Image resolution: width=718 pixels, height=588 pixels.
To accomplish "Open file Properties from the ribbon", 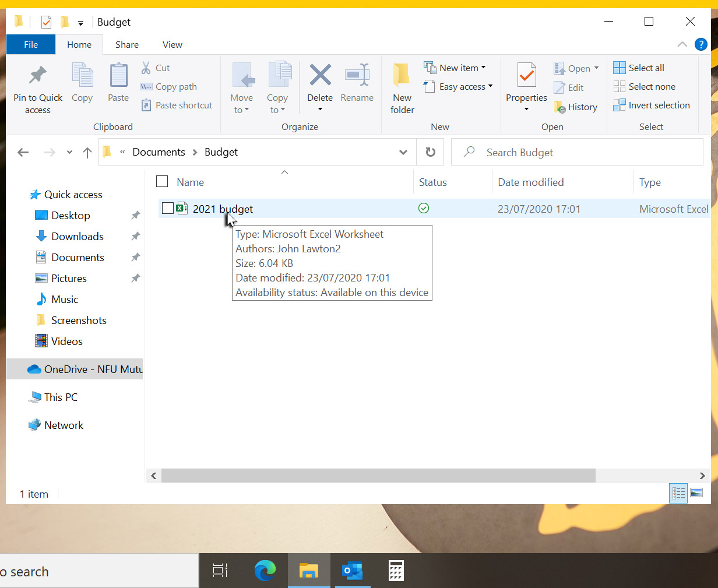I will [x=526, y=76].
